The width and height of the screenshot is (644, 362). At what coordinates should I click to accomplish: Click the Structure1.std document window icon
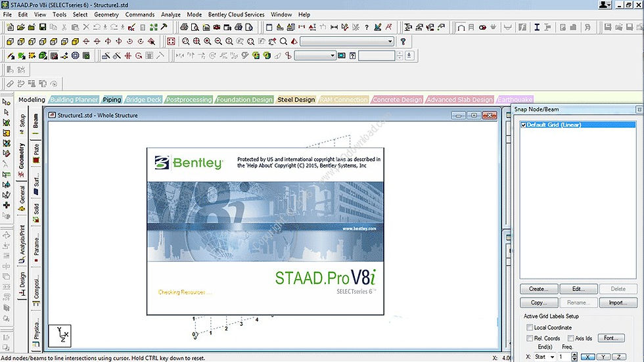coord(52,116)
